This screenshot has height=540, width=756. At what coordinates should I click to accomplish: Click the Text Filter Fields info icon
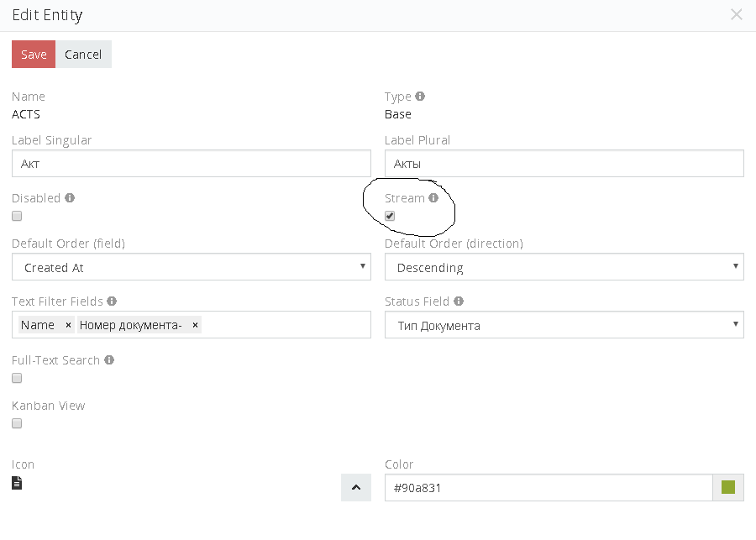point(112,301)
